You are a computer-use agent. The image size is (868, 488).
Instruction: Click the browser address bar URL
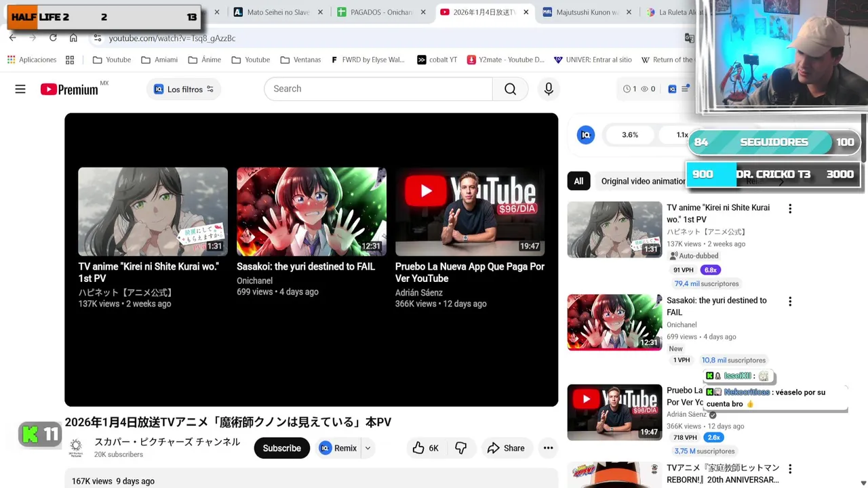172,38
